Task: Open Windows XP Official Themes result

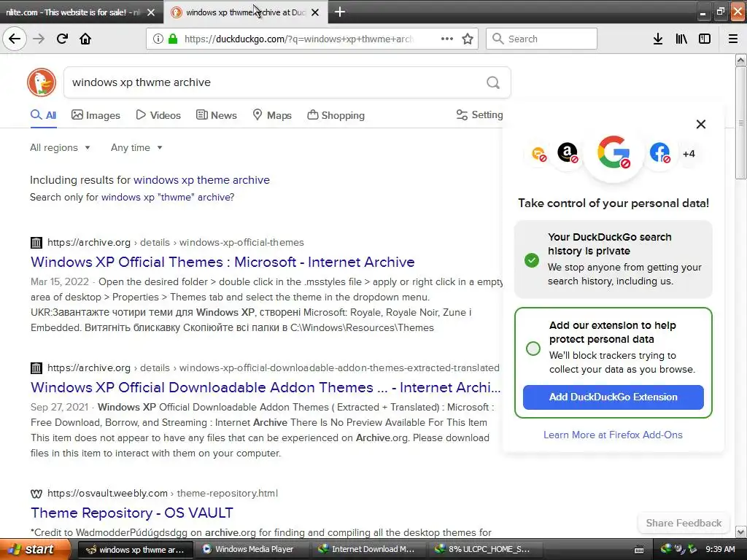Action: [x=222, y=262]
